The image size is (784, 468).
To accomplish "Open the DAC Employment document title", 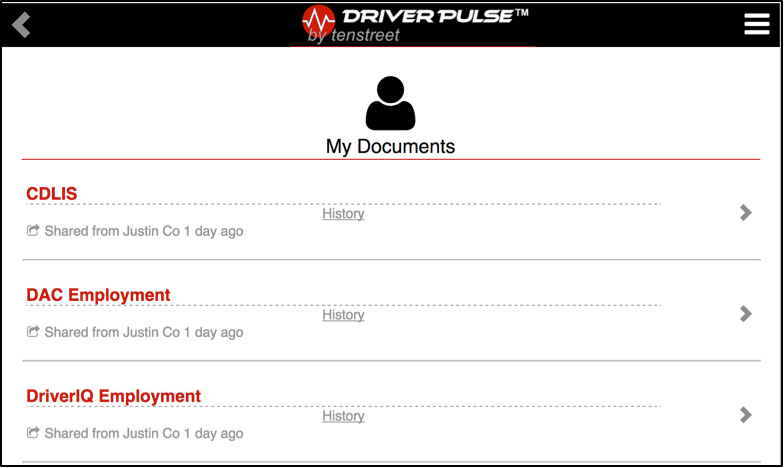I will (98, 295).
